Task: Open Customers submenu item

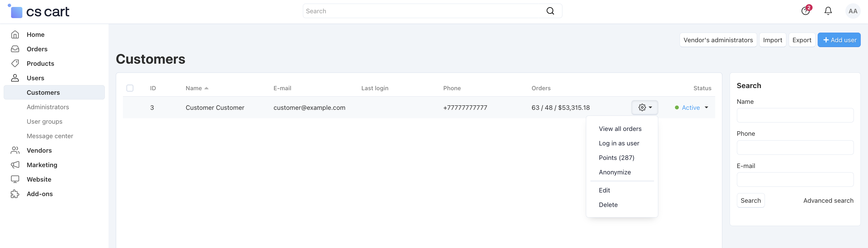Action: pos(54,92)
